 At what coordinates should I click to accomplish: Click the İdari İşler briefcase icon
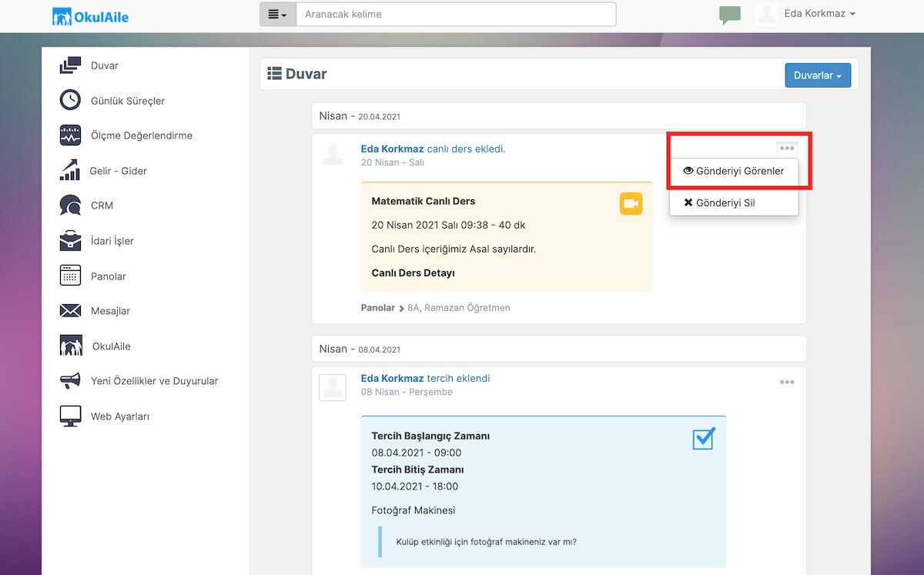(x=70, y=240)
